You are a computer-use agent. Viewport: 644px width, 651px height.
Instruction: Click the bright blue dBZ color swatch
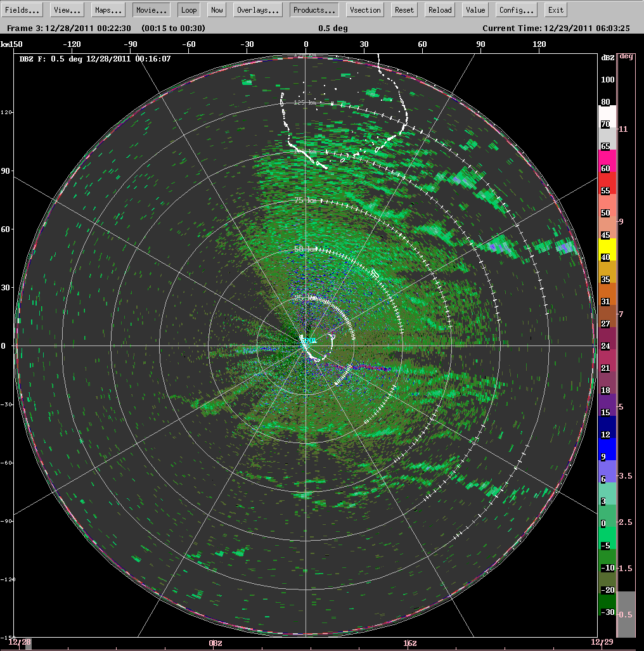(x=607, y=449)
